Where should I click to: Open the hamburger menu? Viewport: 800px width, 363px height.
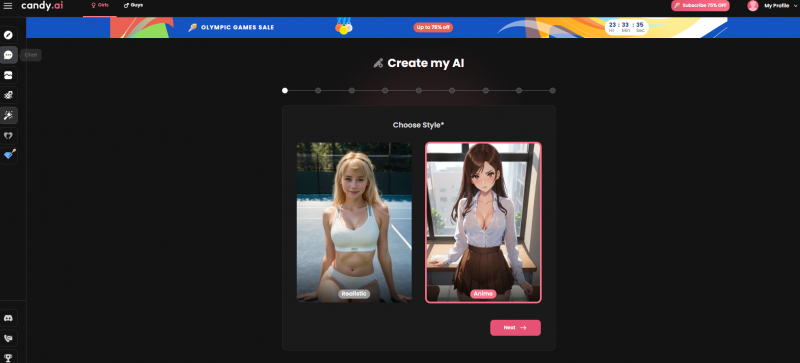pos(8,6)
